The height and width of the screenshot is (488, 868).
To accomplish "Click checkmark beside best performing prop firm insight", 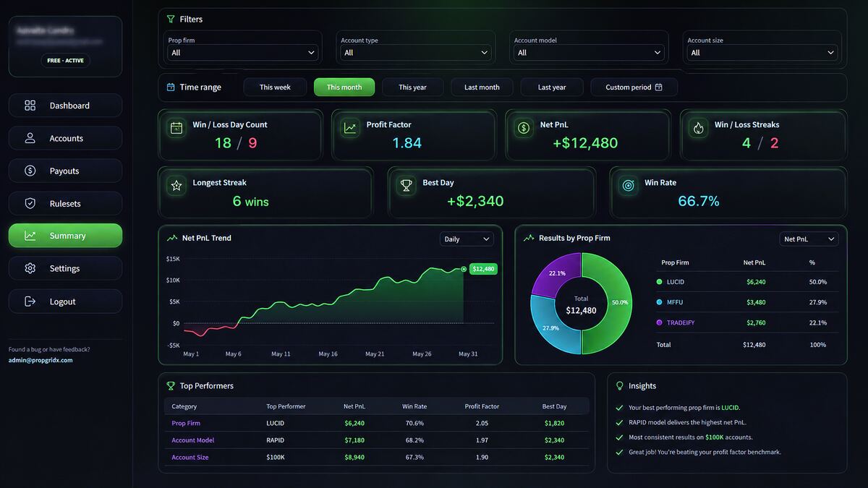I will click(x=619, y=408).
